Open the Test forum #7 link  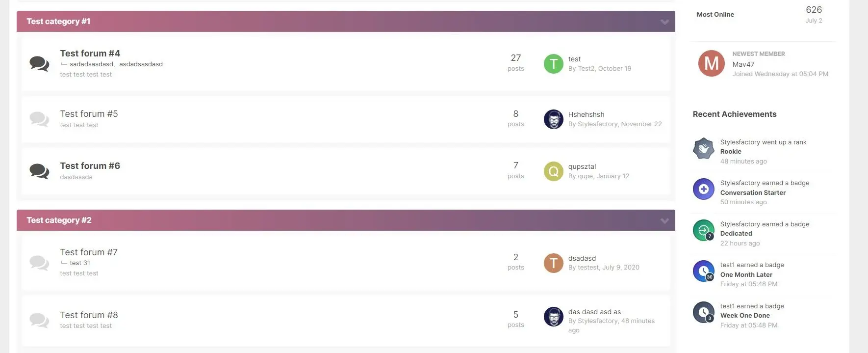tap(89, 252)
